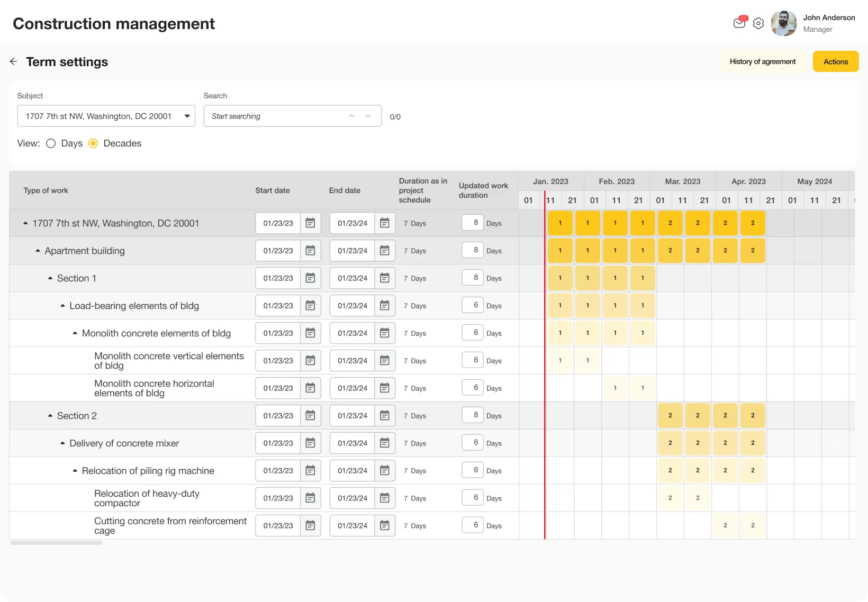Open end date calendar for 1707 7th st row
The height and width of the screenshot is (602, 868).
385,223
